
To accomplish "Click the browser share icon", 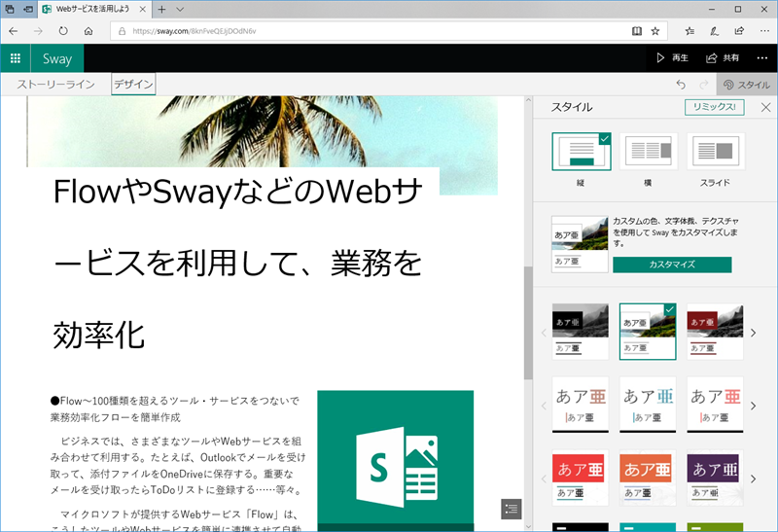I will point(739,31).
